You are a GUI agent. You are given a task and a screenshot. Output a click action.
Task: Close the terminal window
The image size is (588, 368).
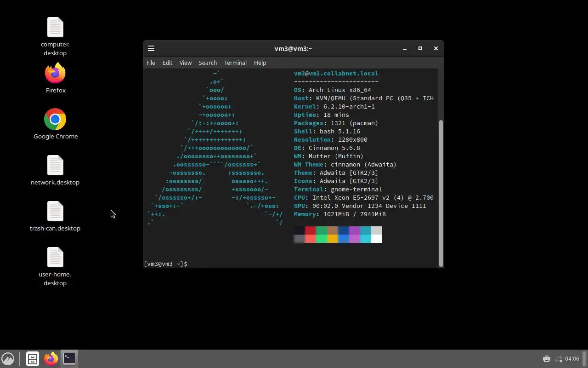pyautogui.click(x=436, y=48)
